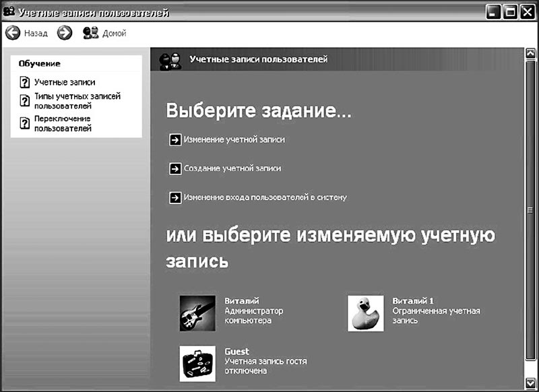This screenshot has height=392, width=539.
Task: Click the scrollbar down arrow
Action: [x=530, y=383]
